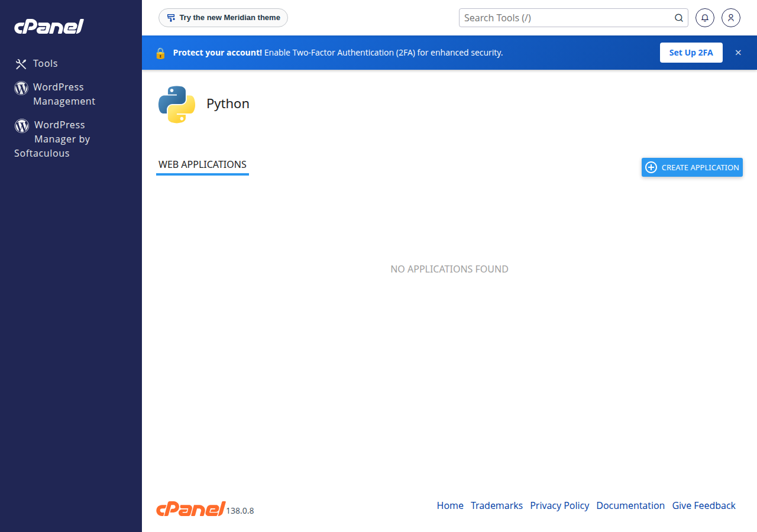Click the Python page heading

228,104
